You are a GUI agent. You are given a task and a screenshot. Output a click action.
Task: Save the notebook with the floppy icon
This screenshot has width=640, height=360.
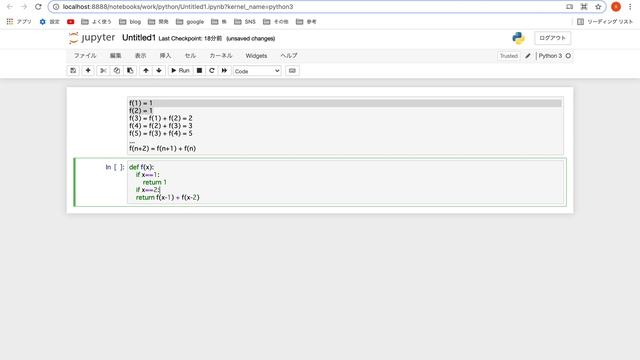coord(73,71)
